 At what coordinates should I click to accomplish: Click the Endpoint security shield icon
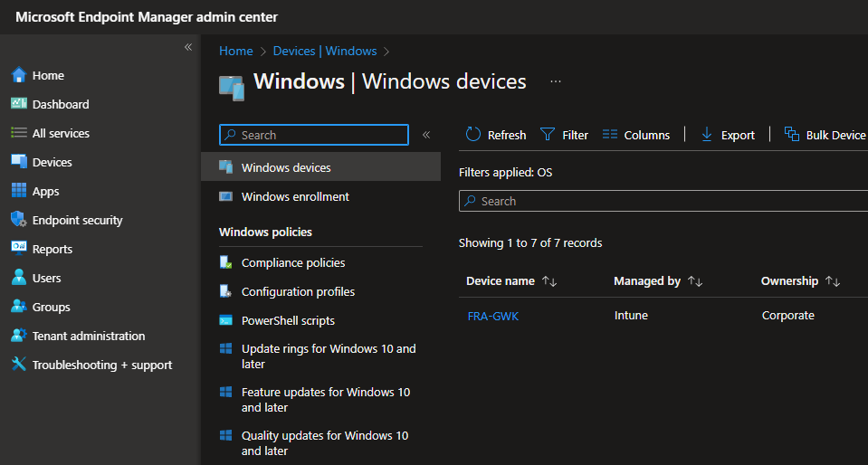(x=19, y=220)
